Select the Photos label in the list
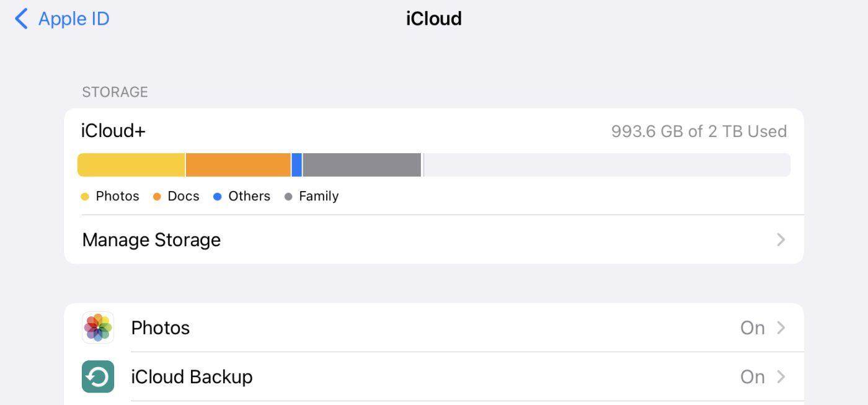This screenshot has width=868, height=405. [161, 327]
